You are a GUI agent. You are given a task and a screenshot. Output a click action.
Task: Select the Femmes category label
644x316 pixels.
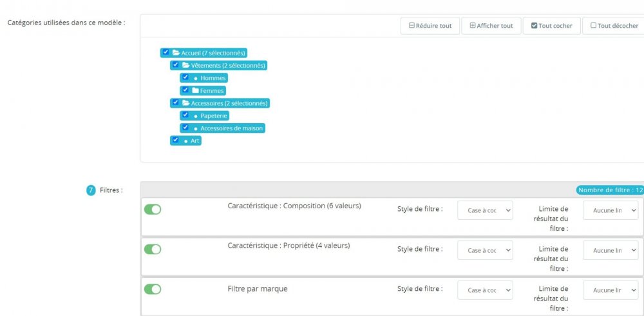(x=212, y=91)
